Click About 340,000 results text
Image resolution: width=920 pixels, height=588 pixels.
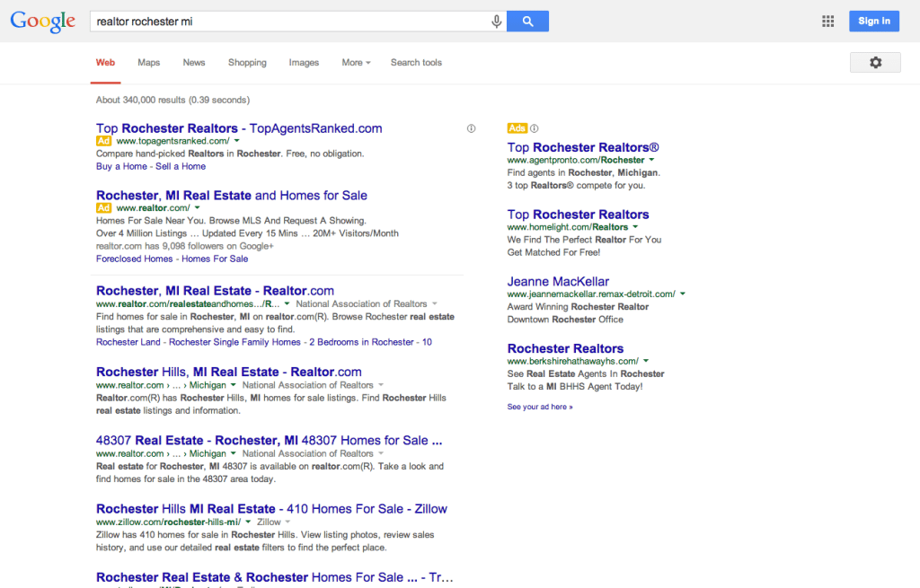(172, 101)
